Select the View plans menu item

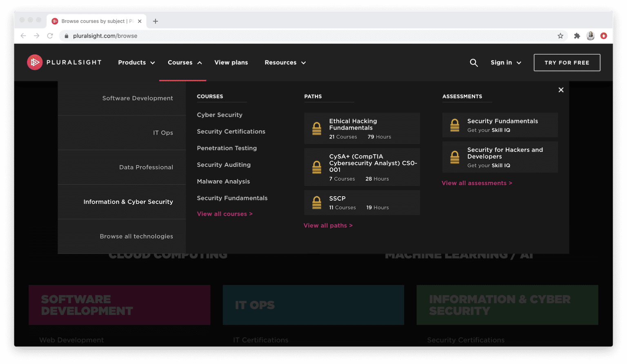(x=231, y=62)
